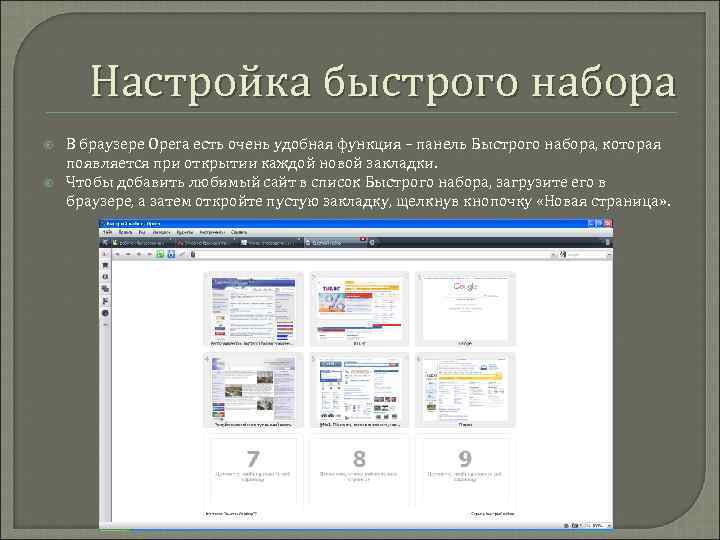Click the Rewind navigation button

click(139, 254)
